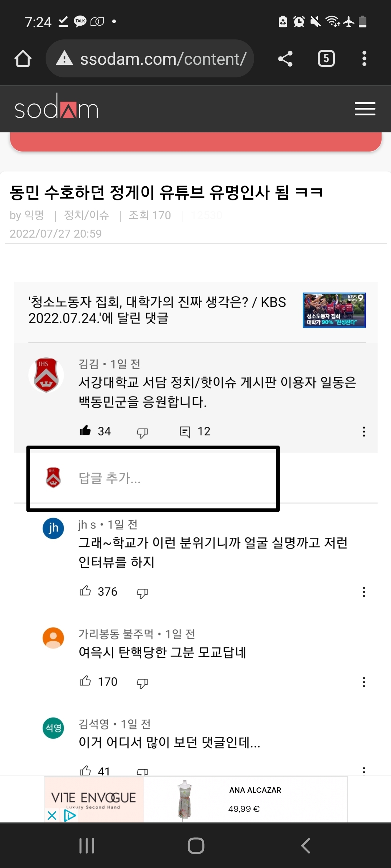
Task: Tap the Android back navigation button
Action: point(306,846)
